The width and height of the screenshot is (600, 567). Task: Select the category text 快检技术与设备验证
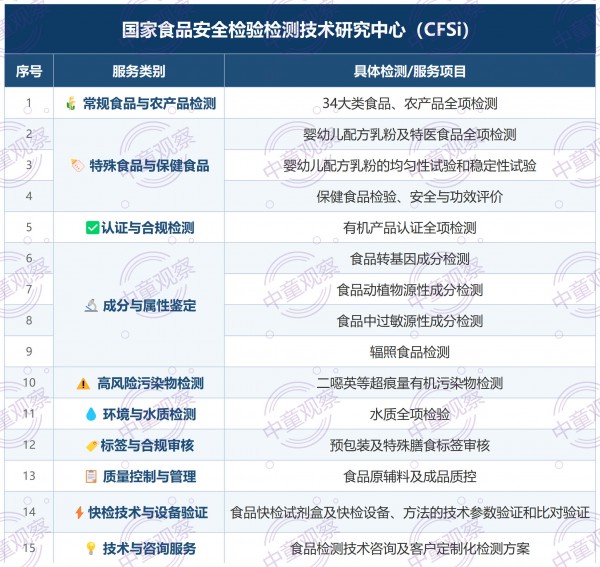coord(148,512)
